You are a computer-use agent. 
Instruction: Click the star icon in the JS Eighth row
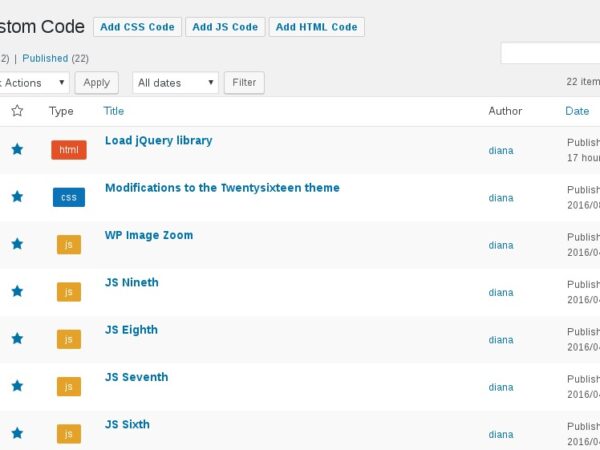(16, 338)
